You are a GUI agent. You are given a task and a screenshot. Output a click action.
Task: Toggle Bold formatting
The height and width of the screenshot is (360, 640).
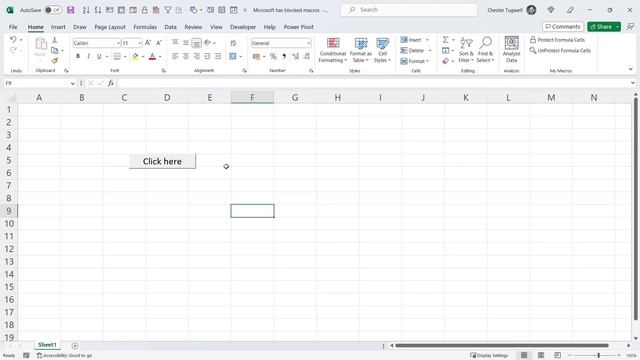tap(78, 56)
